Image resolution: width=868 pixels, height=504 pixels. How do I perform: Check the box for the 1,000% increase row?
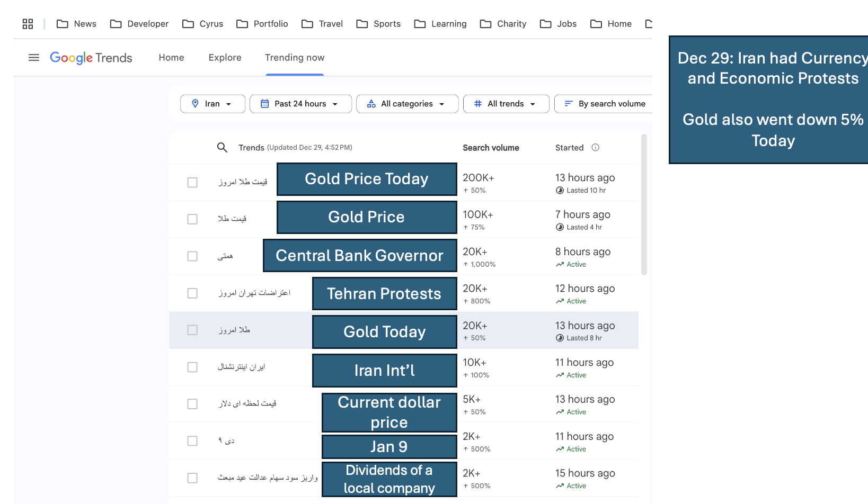(192, 256)
